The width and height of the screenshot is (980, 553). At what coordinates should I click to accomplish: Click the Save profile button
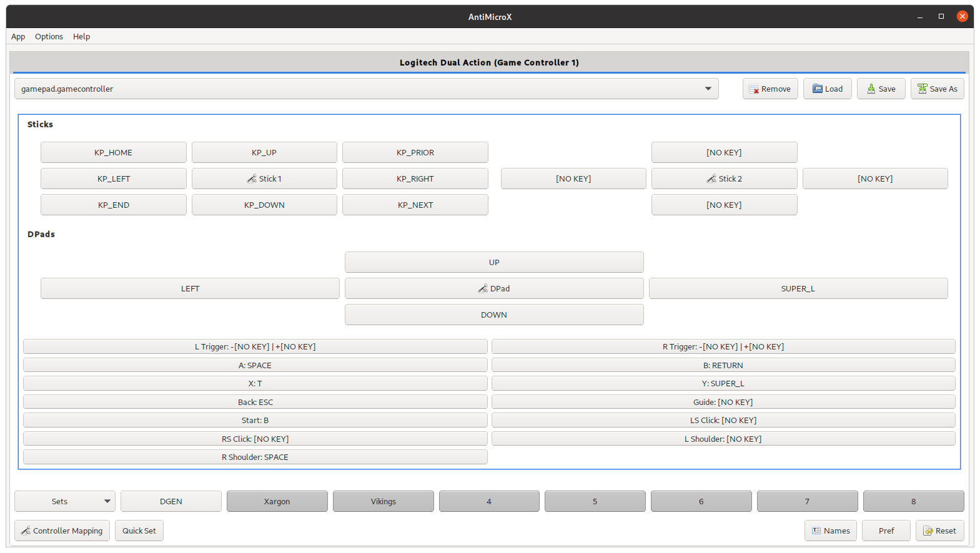pyautogui.click(x=881, y=89)
